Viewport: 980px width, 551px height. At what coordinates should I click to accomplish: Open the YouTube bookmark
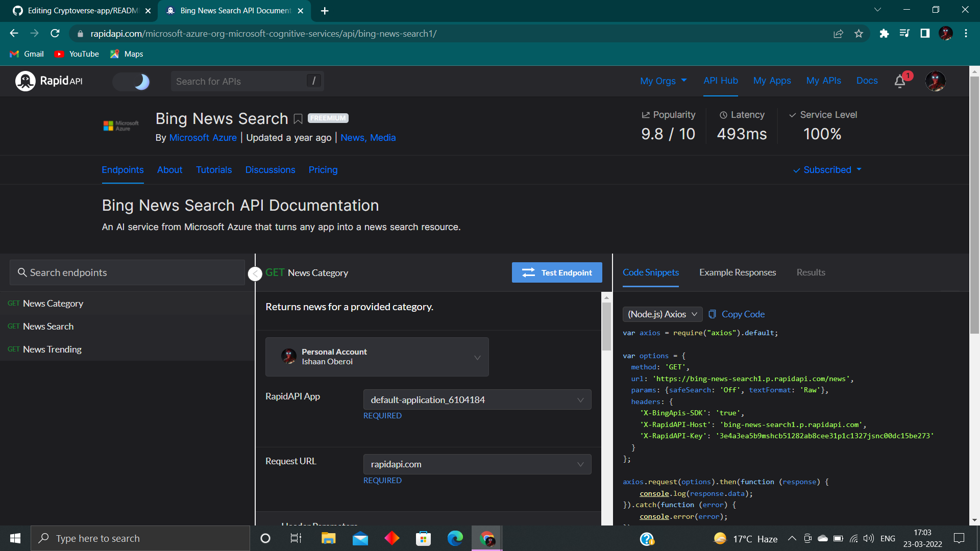[x=77, y=54]
